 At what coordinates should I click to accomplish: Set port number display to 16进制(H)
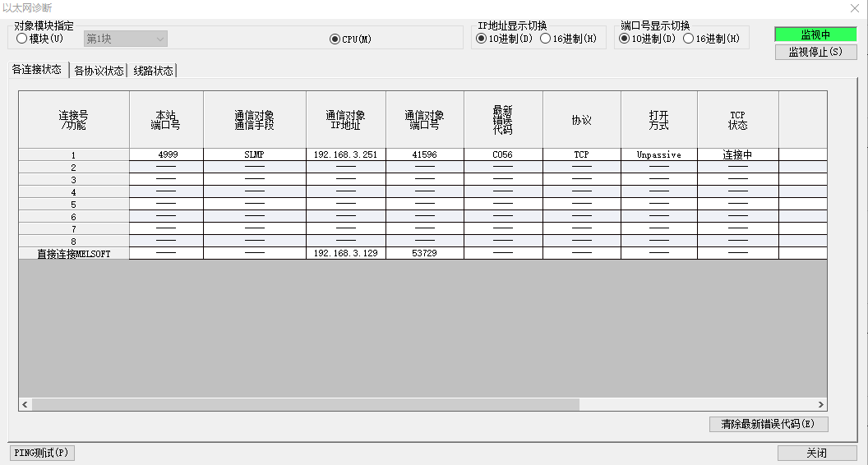point(689,39)
